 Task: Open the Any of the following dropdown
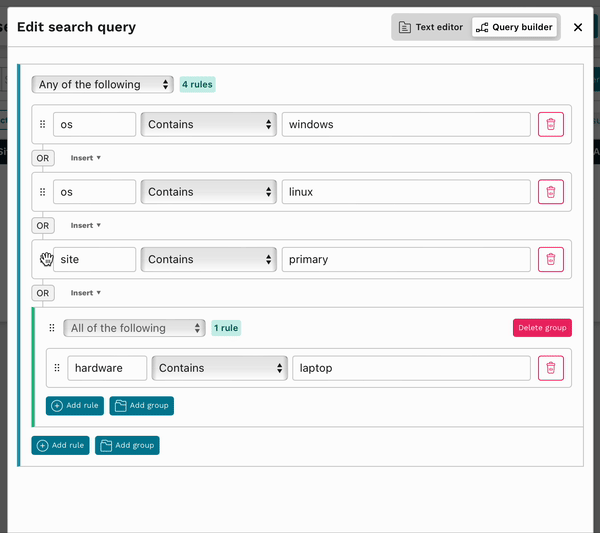coord(103,84)
